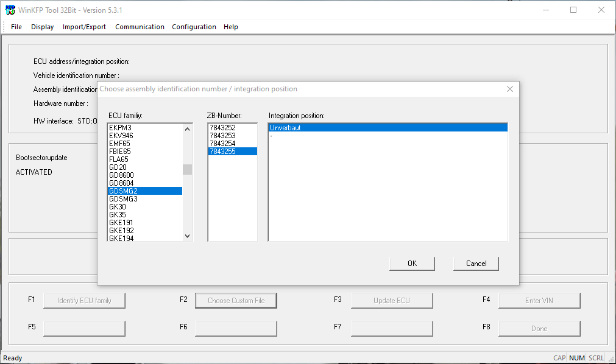Click the NUM indicator in status bar
The width and height of the screenshot is (616, 364).
click(577, 358)
